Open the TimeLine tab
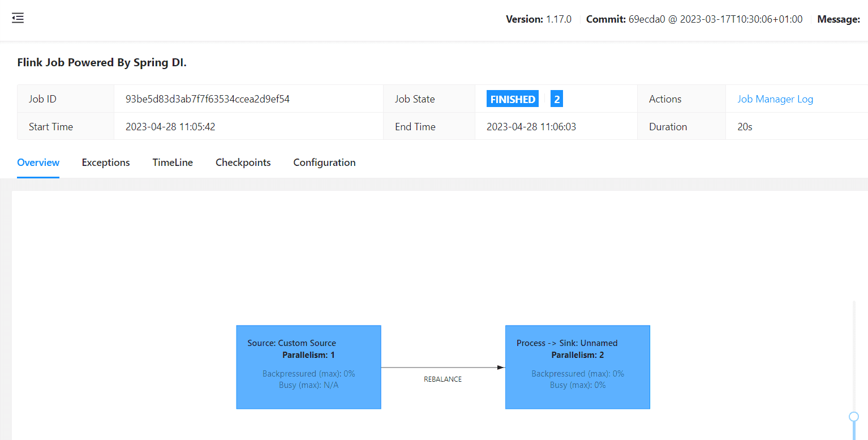Viewport: 868px width, 440px height. 173,163
